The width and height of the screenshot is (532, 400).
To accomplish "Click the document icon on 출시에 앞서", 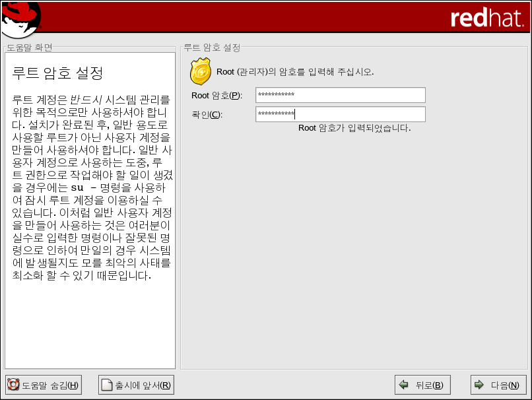I will (107, 385).
